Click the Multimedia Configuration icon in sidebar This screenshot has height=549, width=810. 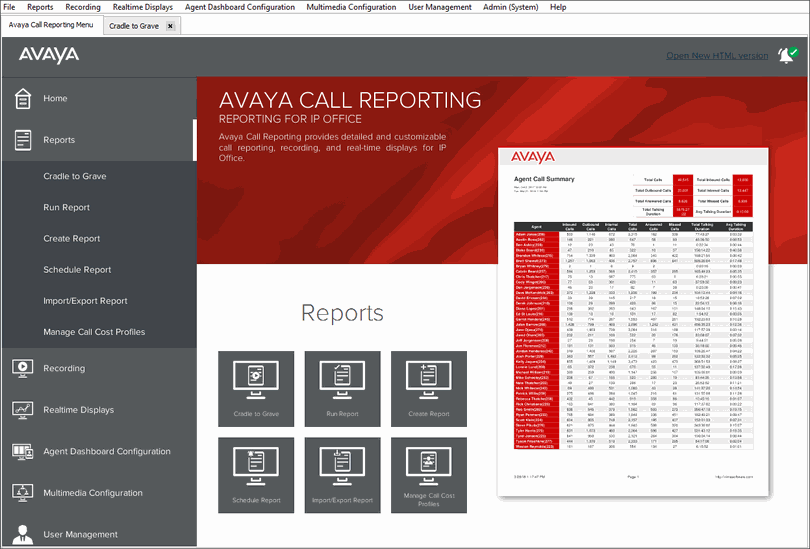(23, 493)
